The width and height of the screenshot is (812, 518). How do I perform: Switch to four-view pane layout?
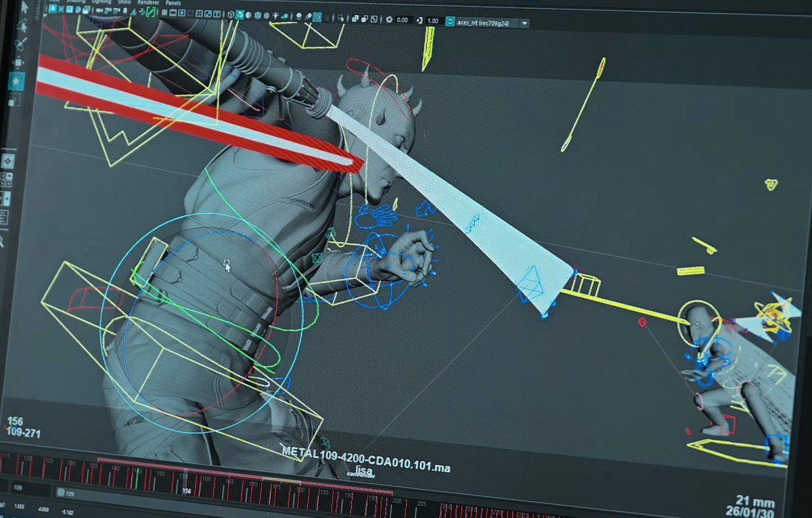click(5, 179)
